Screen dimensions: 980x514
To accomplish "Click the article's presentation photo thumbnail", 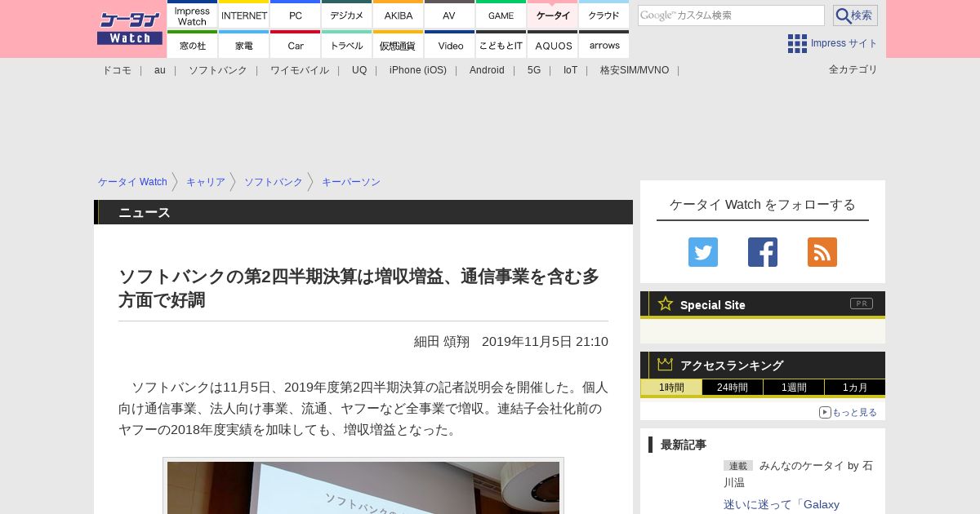I will (x=363, y=487).
